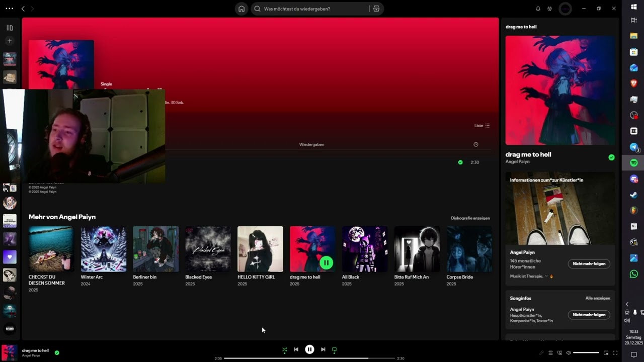Enter fullscreen mode icon

click(x=615, y=353)
